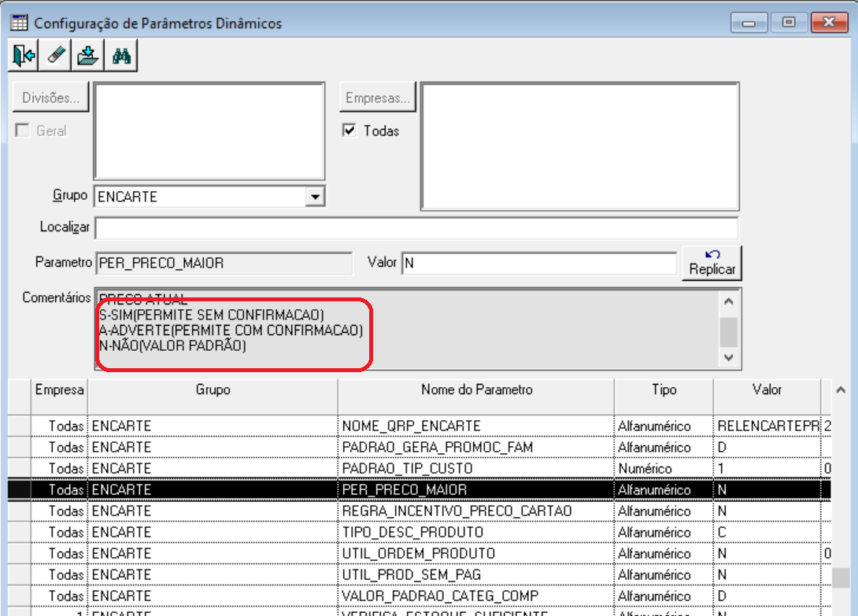Toggle the Geral checkbox

[23, 131]
